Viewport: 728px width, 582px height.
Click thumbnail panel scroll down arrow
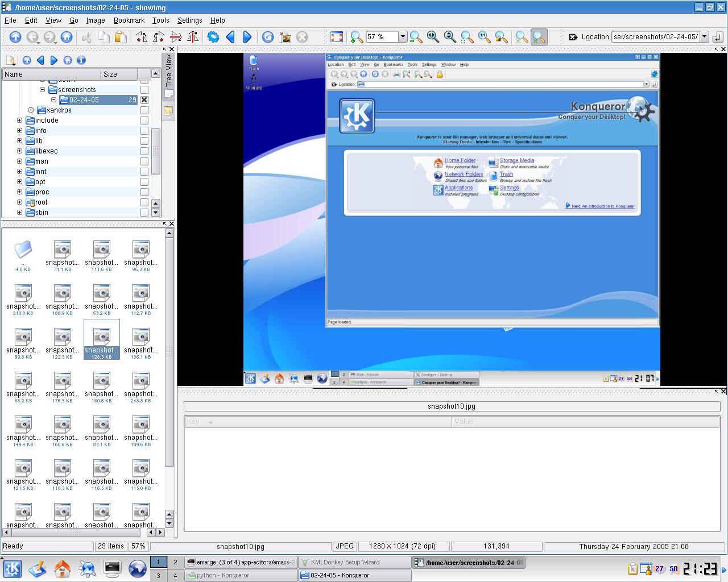[169, 523]
